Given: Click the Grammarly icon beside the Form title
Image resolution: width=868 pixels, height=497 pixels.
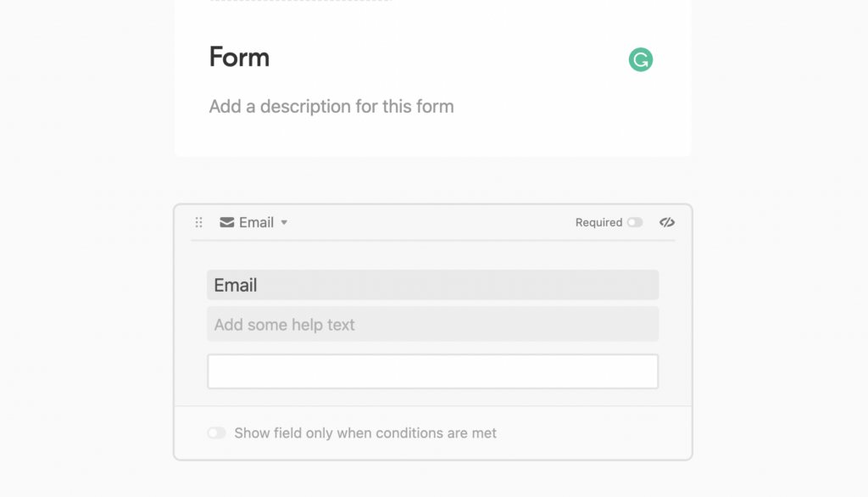Looking at the screenshot, I should pos(641,59).
